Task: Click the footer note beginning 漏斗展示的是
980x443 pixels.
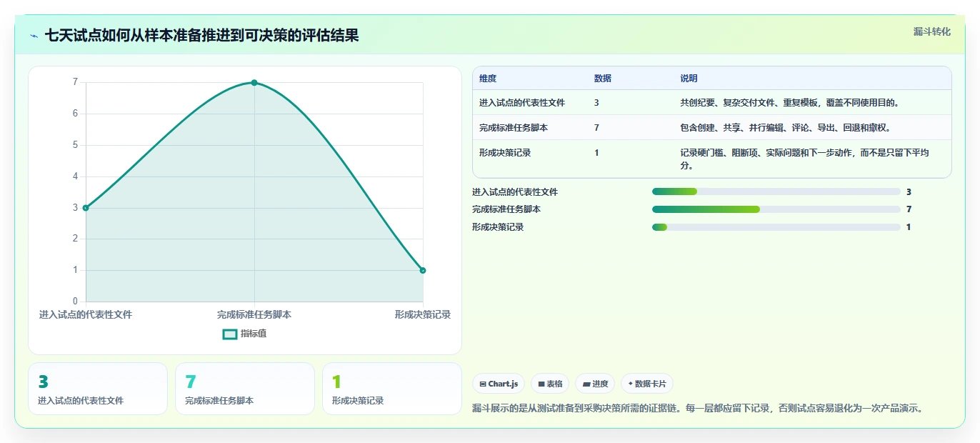Action: tap(699, 409)
